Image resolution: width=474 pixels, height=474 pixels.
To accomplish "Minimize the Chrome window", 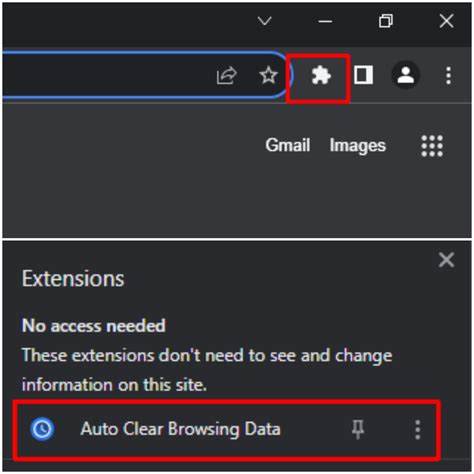I will pos(325,22).
